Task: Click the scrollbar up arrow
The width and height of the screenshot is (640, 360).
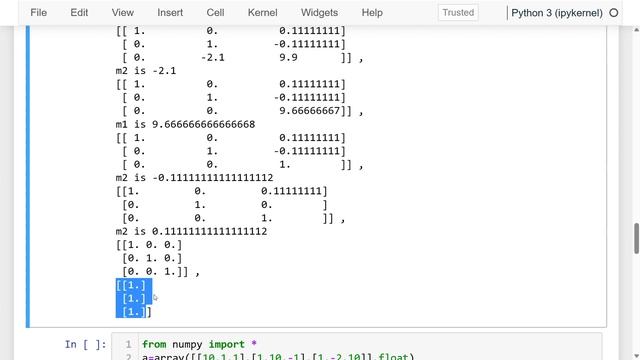Action: click(x=636, y=30)
